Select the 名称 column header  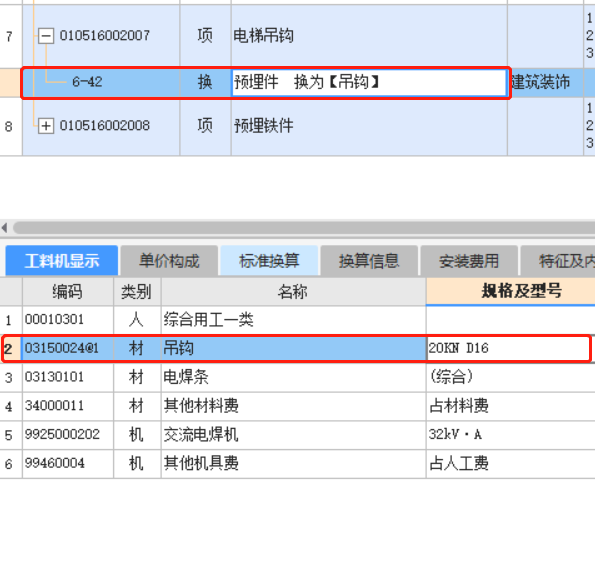point(293,291)
